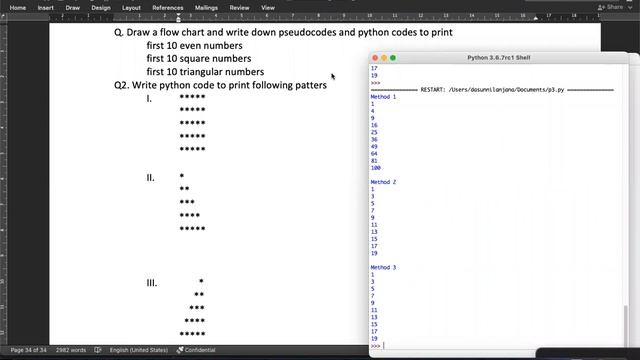
Task: Click 'first 10 even numbers' line
Action: (194, 45)
